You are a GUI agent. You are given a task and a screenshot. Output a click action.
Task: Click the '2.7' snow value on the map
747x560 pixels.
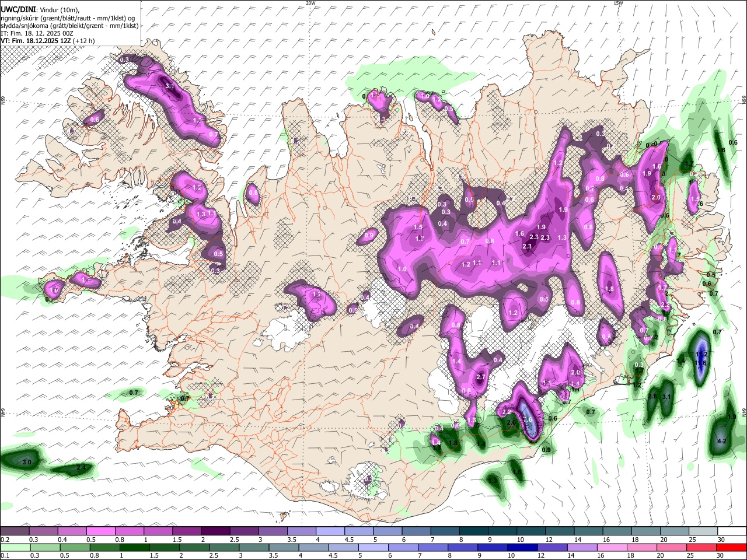tap(481, 377)
